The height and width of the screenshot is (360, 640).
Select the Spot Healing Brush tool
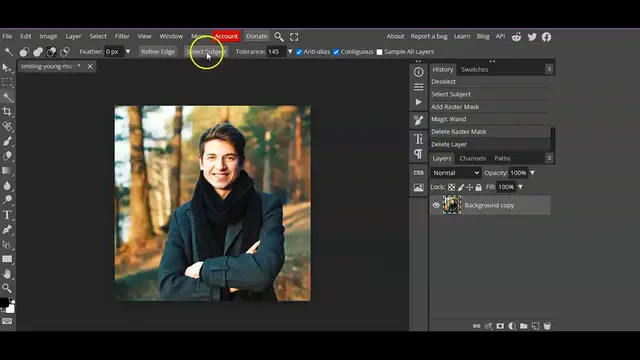pyautogui.click(x=7, y=127)
